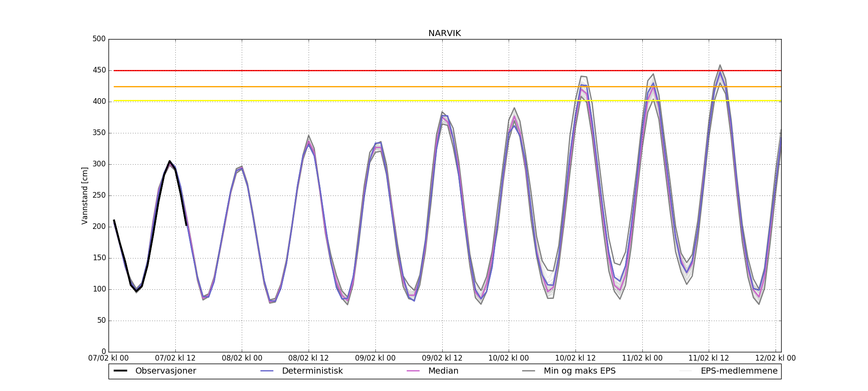Click the 500 y-axis tick label

(99, 39)
